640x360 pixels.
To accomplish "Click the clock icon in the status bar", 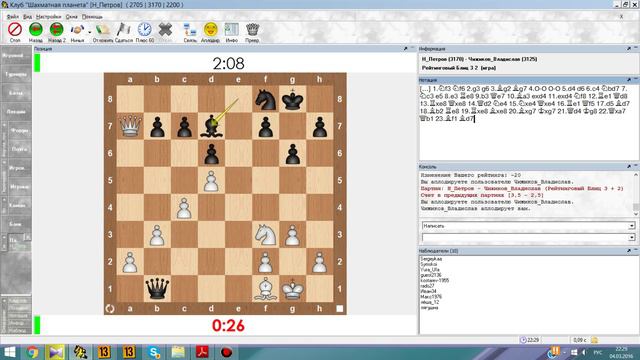I will [523, 340].
